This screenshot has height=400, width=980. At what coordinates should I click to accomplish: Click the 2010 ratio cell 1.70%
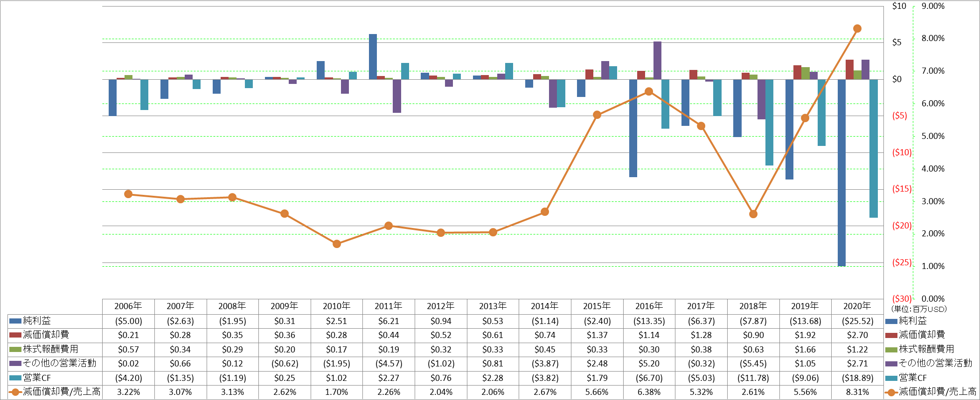337,392
